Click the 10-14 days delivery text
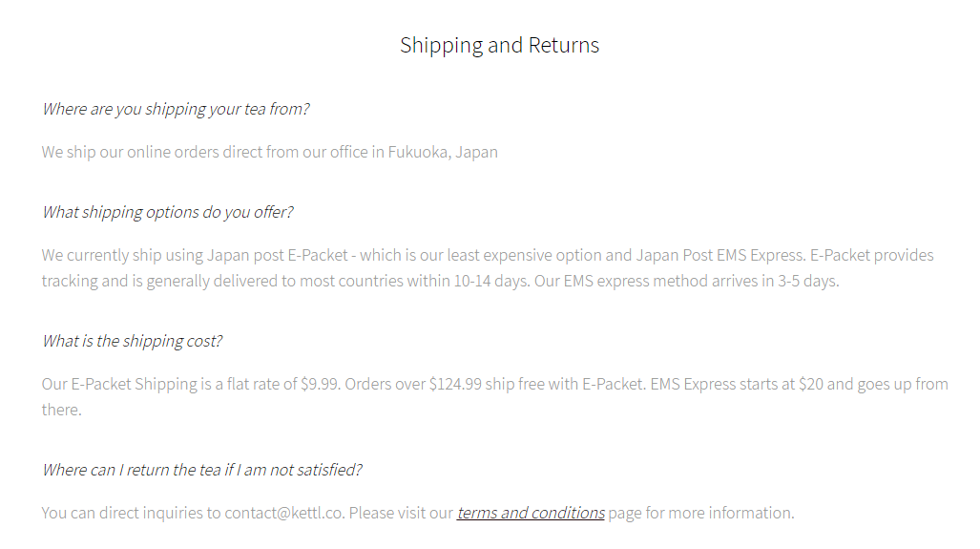 (x=491, y=281)
